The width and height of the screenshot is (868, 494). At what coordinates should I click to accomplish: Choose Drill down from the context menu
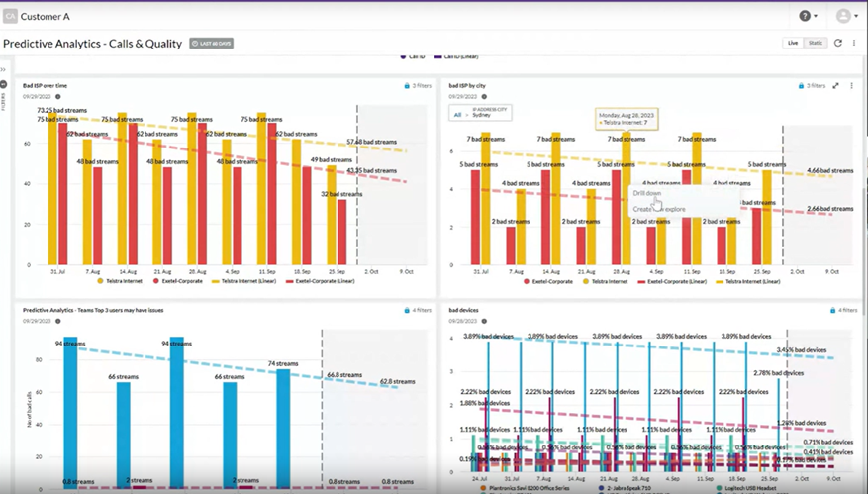pos(647,194)
